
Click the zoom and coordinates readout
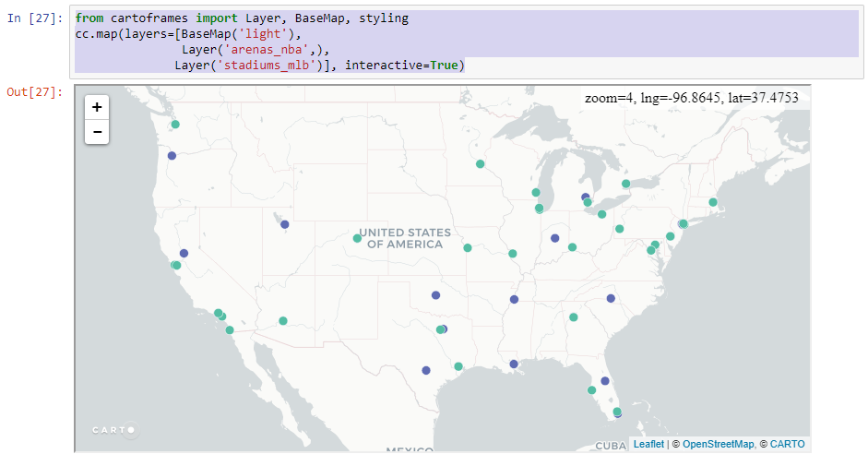692,98
